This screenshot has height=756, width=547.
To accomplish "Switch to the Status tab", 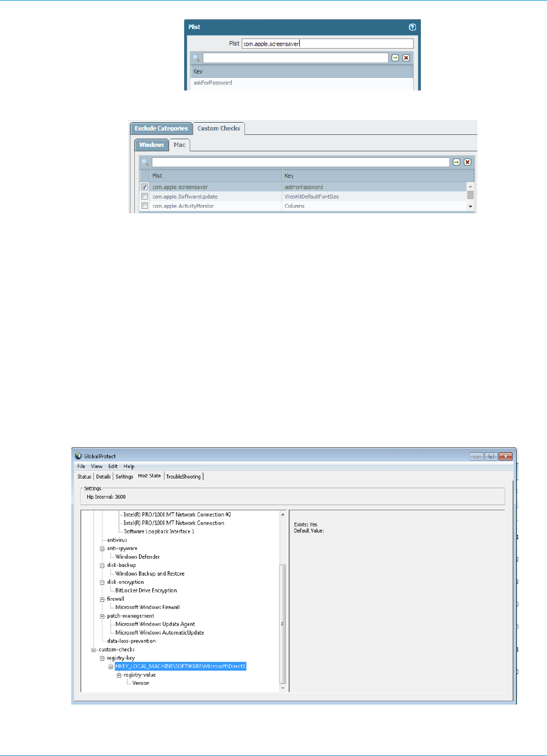I will tap(84, 476).
